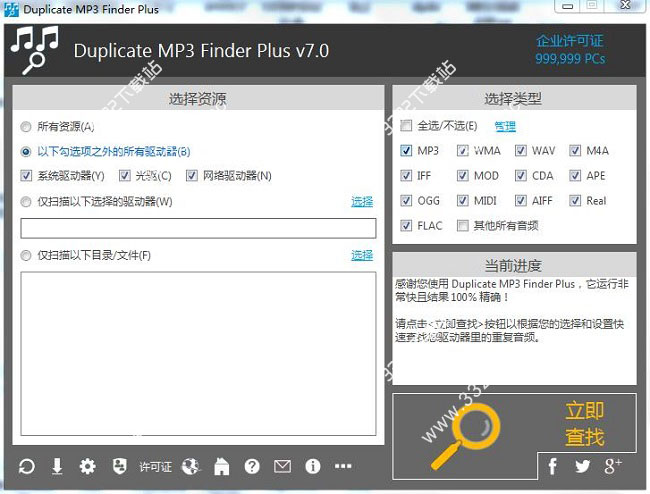Click the title bar app icon
650x494 pixels.
tap(11, 9)
